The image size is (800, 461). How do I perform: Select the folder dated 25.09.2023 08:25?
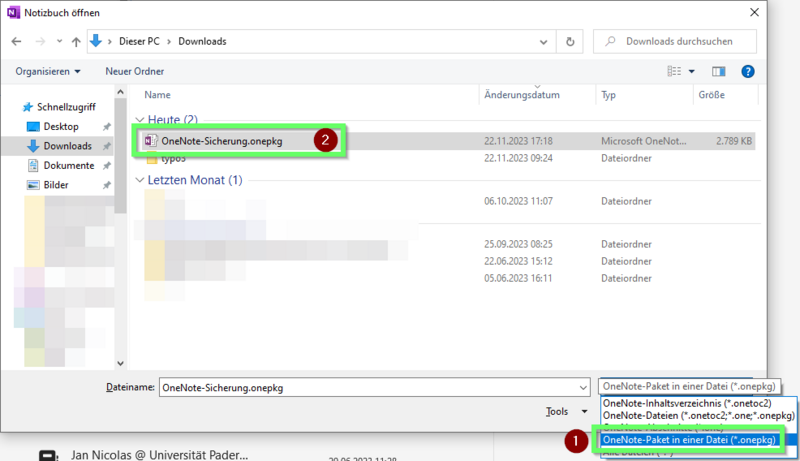click(444, 244)
